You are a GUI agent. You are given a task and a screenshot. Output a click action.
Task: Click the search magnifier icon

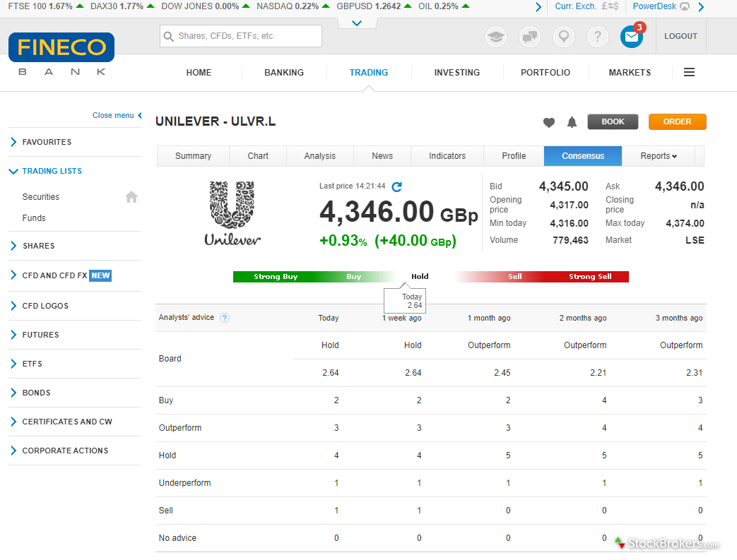168,36
